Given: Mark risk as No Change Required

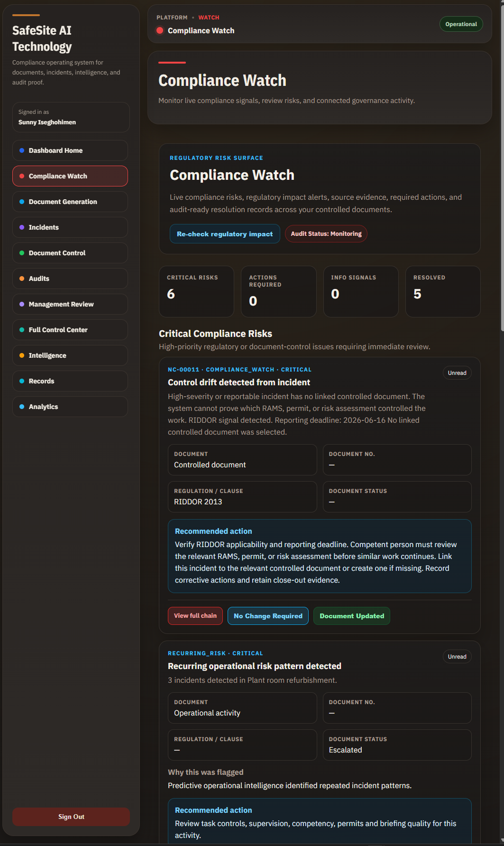Looking at the screenshot, I should 268,616.
